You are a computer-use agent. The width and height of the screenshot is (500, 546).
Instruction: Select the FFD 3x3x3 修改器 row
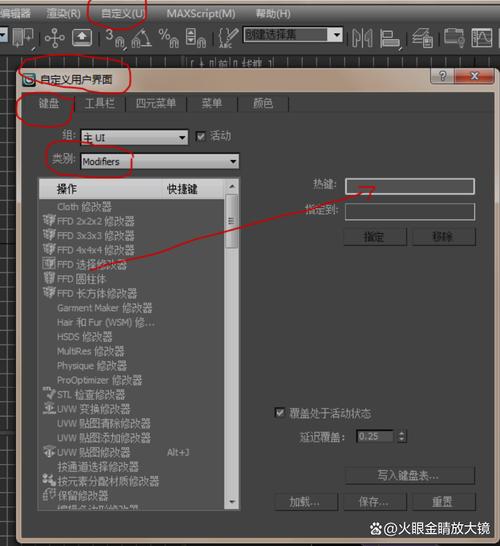(132, 236)
